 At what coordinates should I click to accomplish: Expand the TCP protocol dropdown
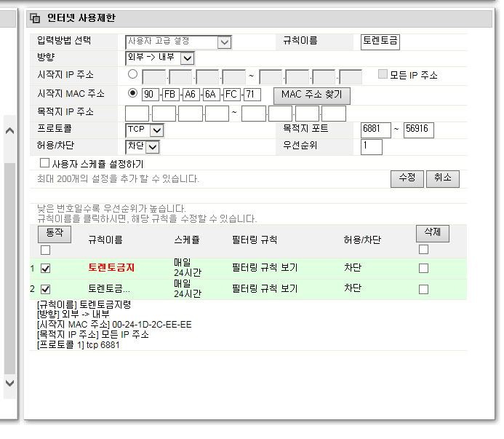click(x=145, y=130)
